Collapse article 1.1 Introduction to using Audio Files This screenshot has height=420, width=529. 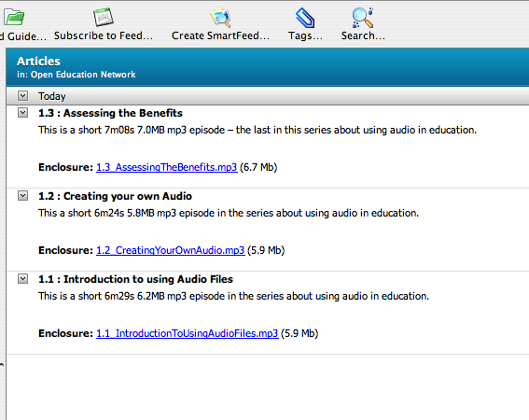(22, 278)
